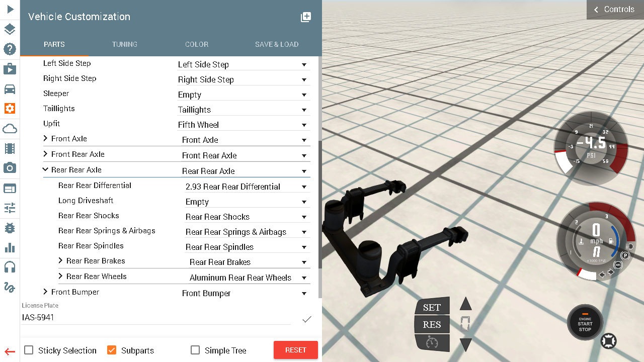Image resolution: width=644 pixels, height=362 pixels.
Task: Open the help question-mark icon
Action: 10,49
